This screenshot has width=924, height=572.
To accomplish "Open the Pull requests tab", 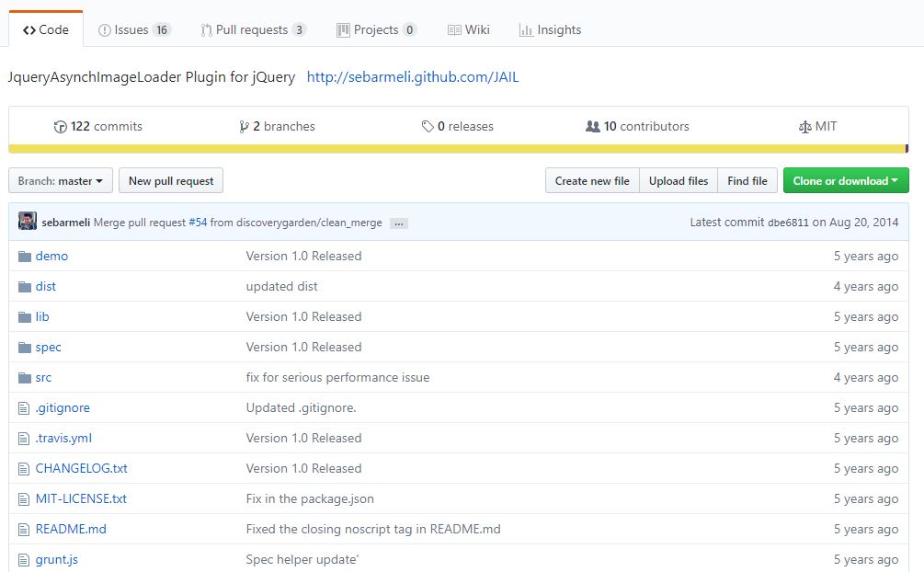I will click(253, 29).
